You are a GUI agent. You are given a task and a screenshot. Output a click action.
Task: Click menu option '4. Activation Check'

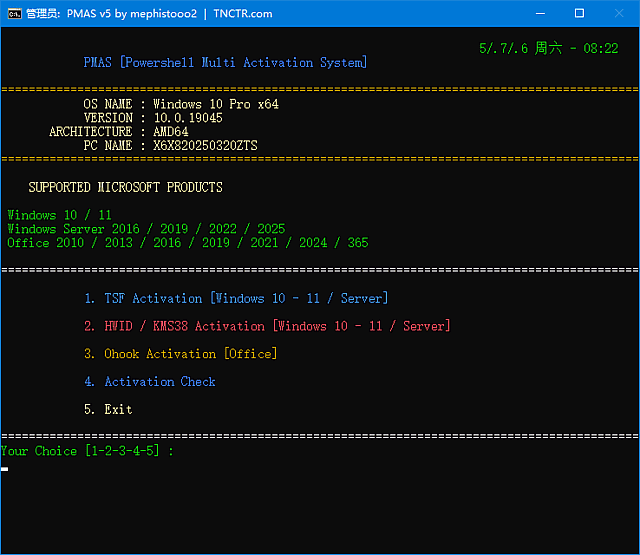coord(150,382)
